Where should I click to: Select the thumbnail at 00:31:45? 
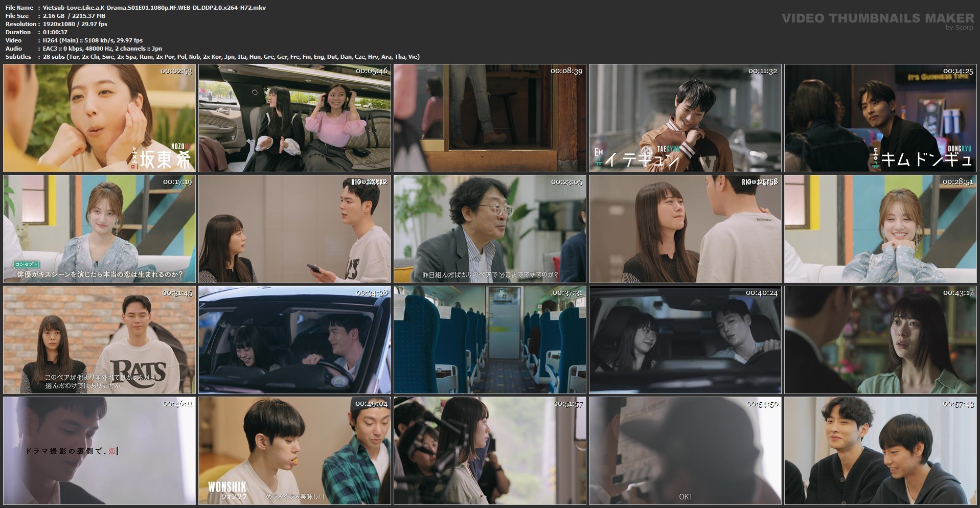100,340
